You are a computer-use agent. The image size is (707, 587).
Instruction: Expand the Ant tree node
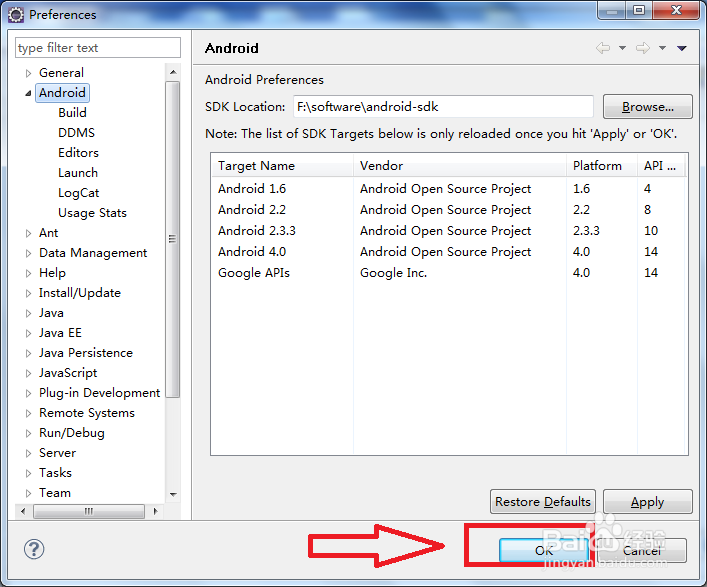pyautogui.click(x=28, y=233)
